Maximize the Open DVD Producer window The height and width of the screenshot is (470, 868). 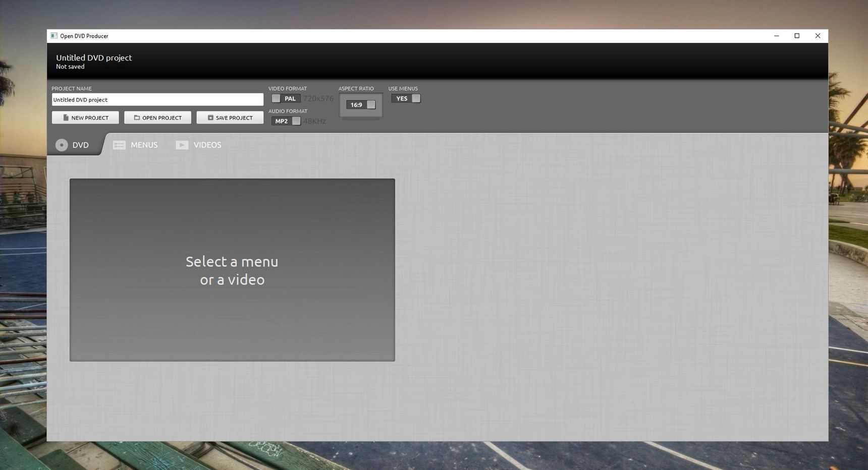797,36
